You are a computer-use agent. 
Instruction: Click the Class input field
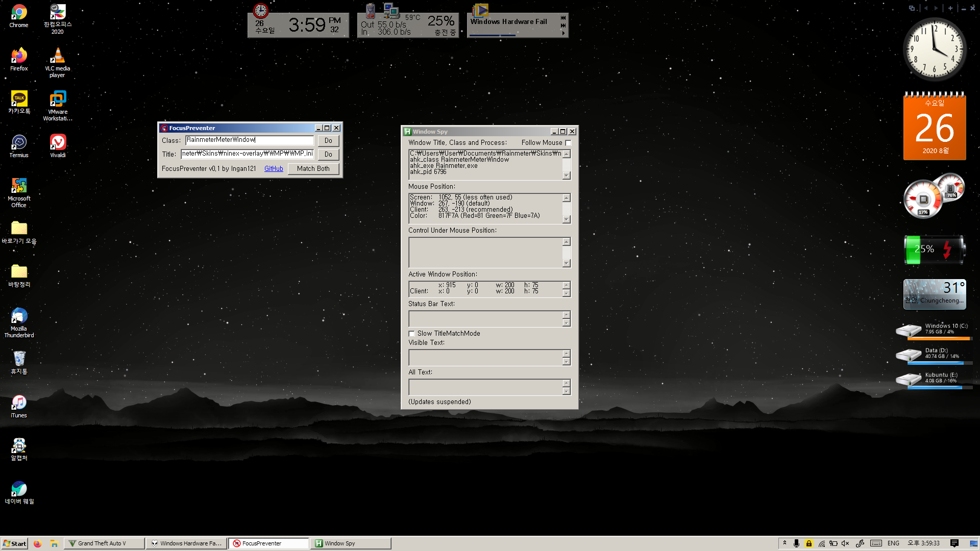click(x=250, y=140)
